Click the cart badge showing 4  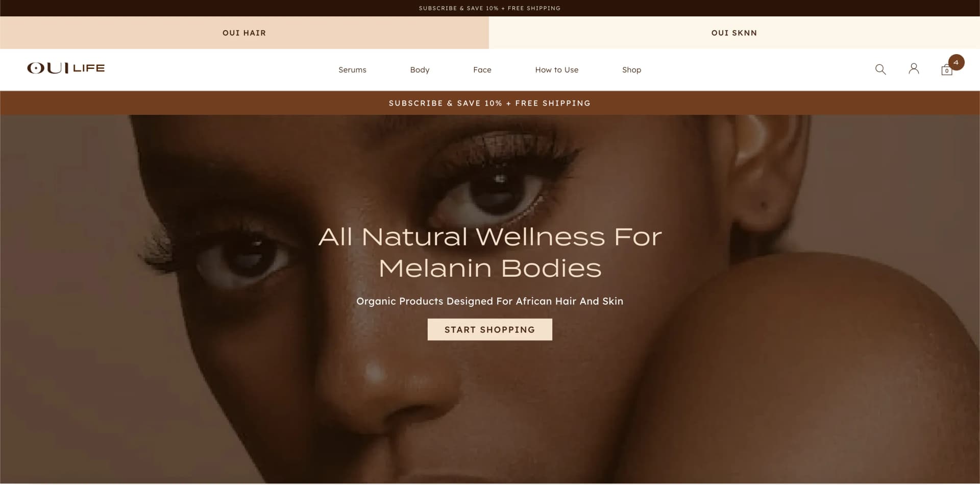tap(956, 62)
